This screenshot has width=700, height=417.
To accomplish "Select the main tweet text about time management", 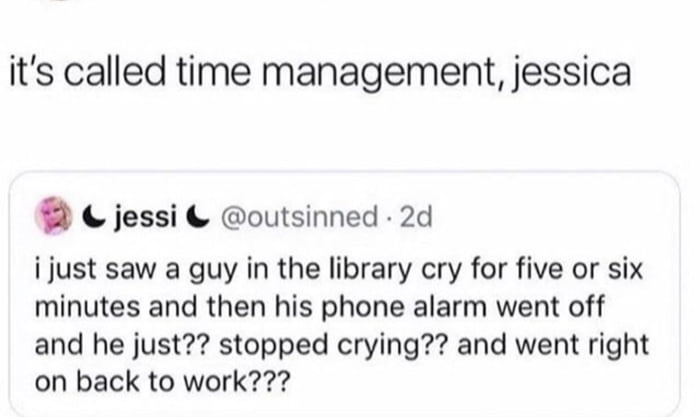I will pyautogui.click(x=320, y=73).
